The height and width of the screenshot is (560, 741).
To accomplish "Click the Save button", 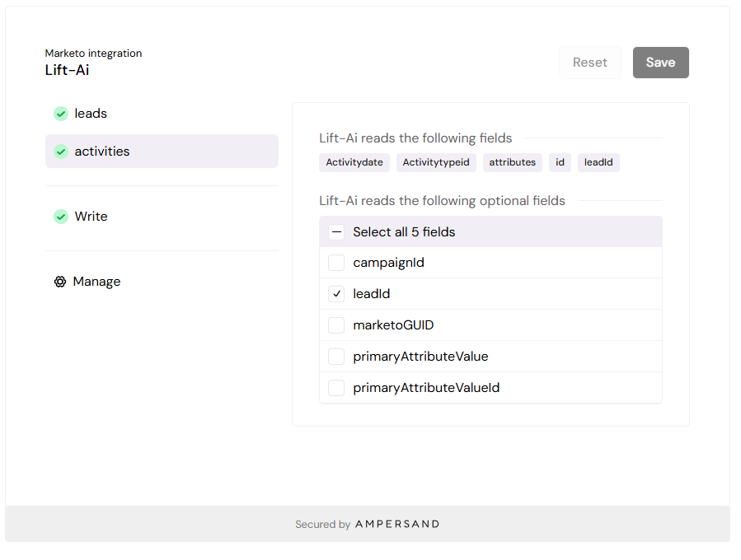I will pyautogui.click(x=661, y=63).
